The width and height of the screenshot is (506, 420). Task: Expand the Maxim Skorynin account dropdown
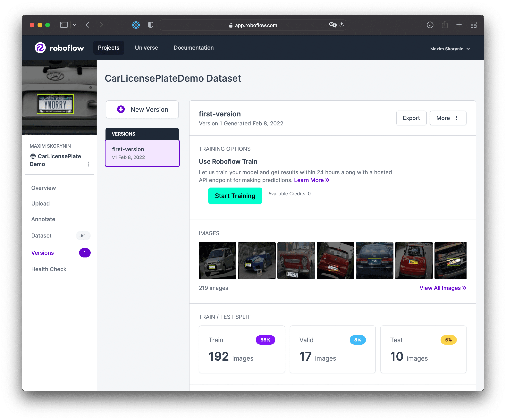pyautogui.click(x=450, y=49)
